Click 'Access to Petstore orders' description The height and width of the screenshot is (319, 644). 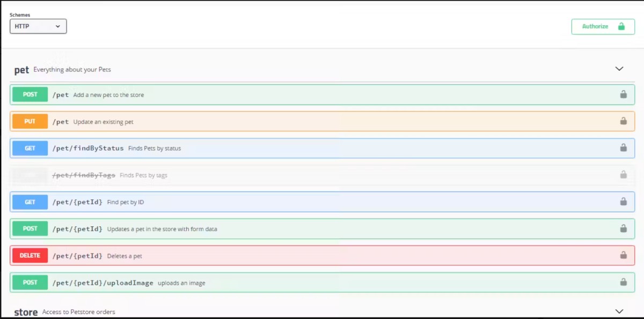[x=79, y=312]
